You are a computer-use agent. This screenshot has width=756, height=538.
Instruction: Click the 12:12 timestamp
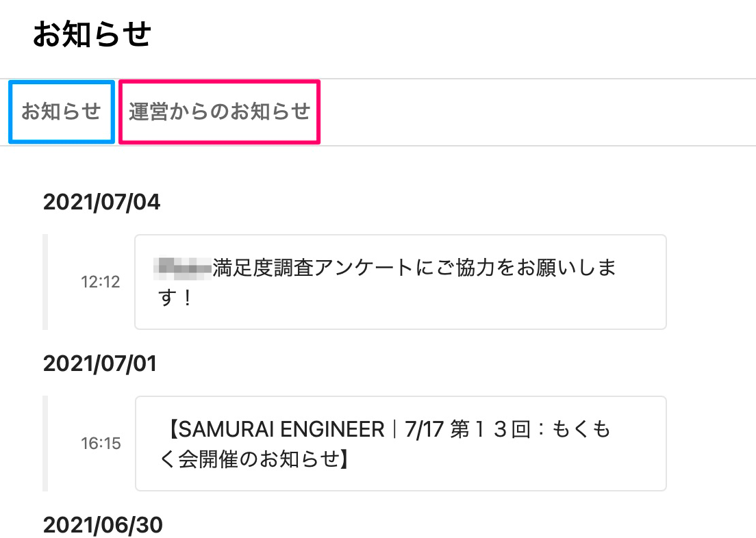pos(100,282)
